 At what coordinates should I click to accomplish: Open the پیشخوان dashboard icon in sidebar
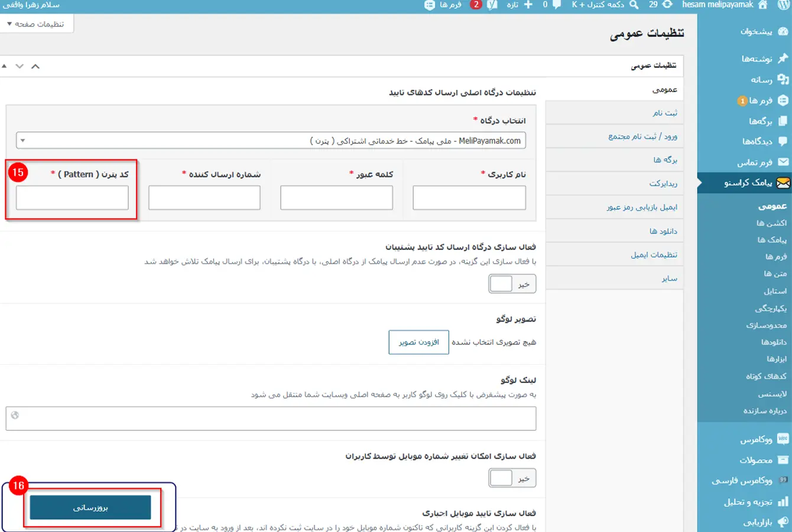783,31
